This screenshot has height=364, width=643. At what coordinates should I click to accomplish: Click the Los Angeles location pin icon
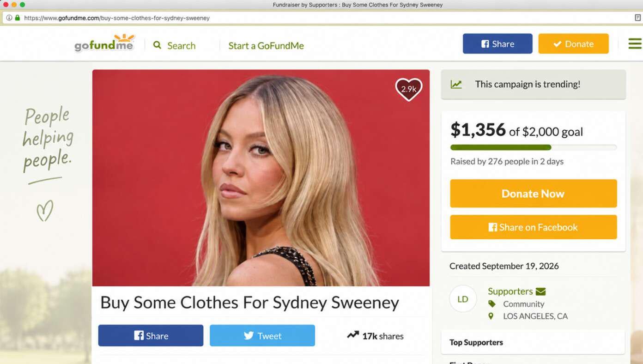coord(491,316)
